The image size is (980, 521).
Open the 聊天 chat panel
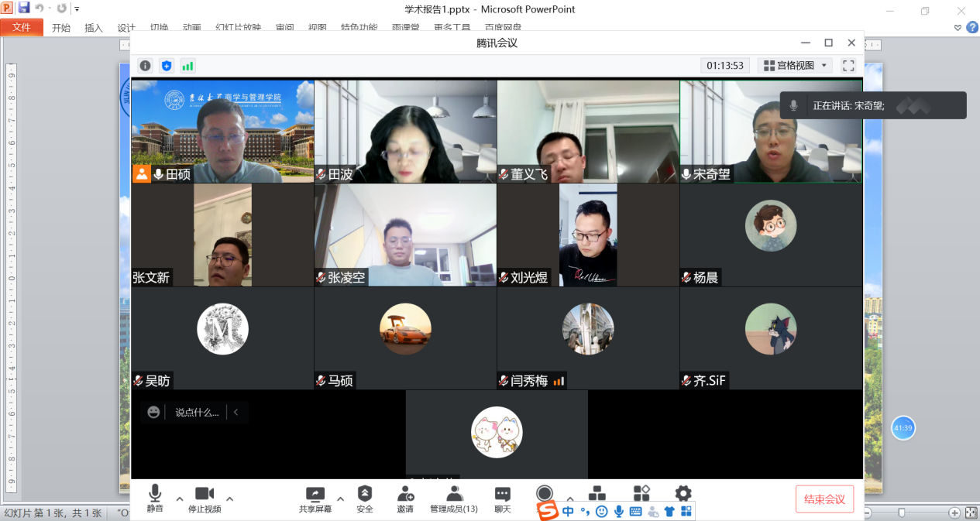point(503,499)
